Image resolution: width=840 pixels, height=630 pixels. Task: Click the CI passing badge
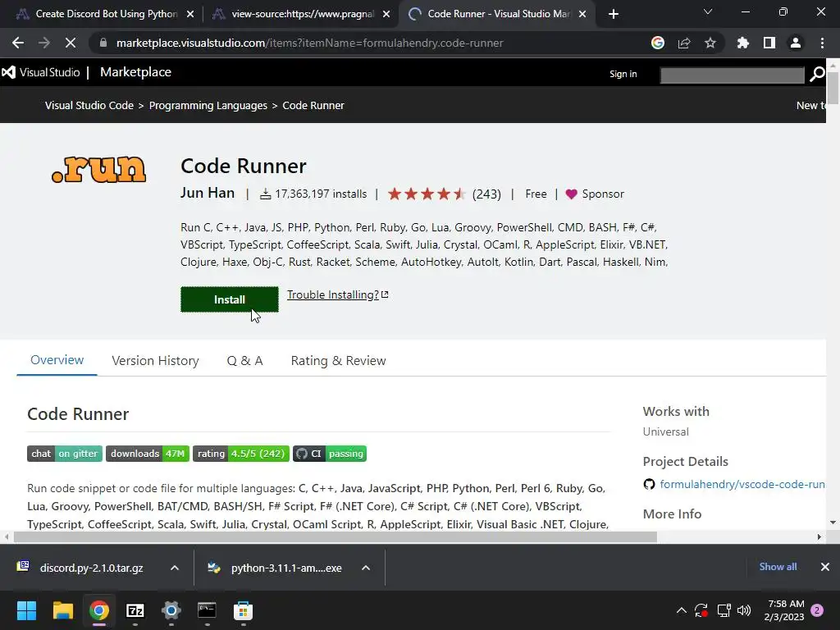[x=330, y=454]
